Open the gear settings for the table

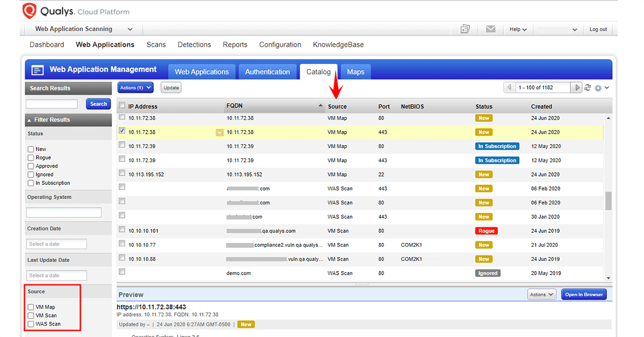598,88
